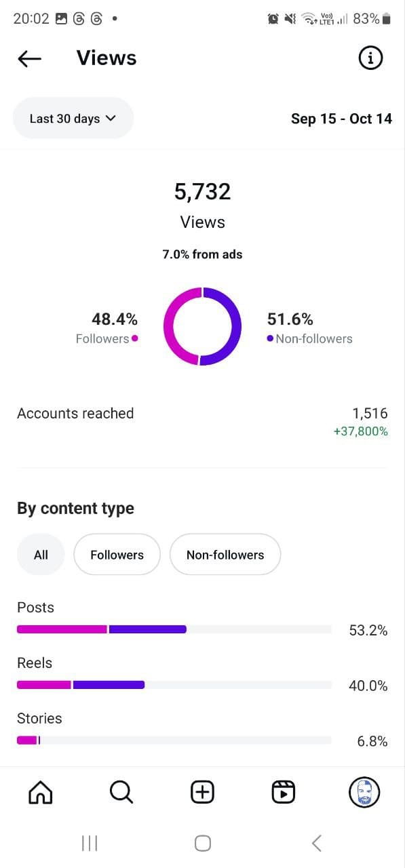Tap Android recent apps icon

[x=90, y=843]
